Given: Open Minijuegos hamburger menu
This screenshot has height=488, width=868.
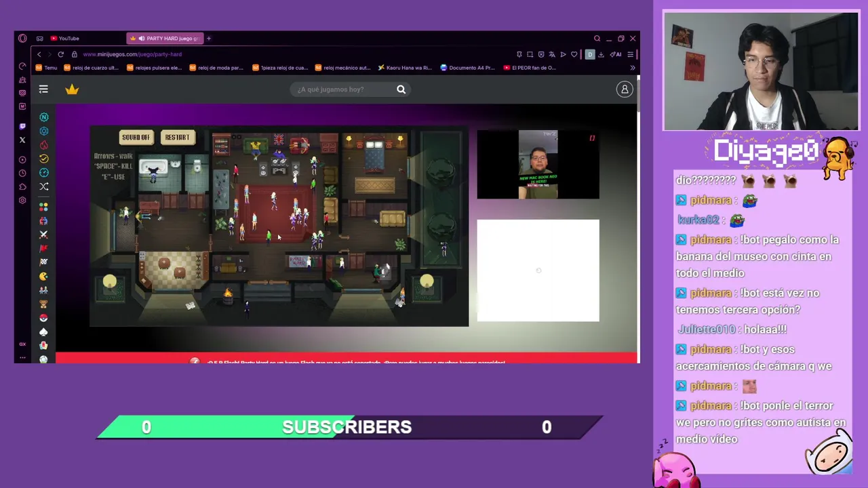Looking at the screenshot, I should tap(43, 89).
